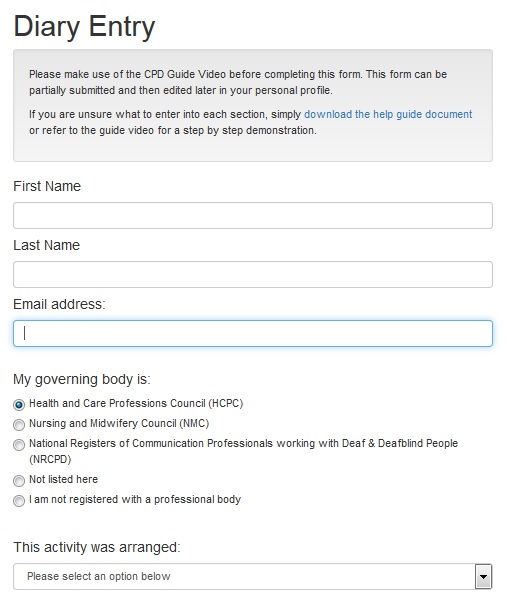The width and height of the screenshot is (509, 607).
Task: Click the First Name text box
Action: [253, 215]
